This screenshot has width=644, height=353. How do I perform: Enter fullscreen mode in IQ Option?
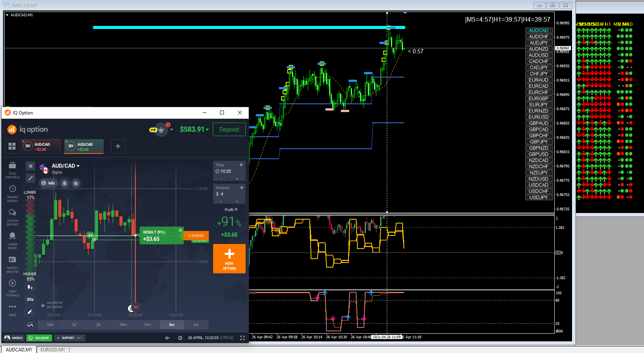click(243, 338)
